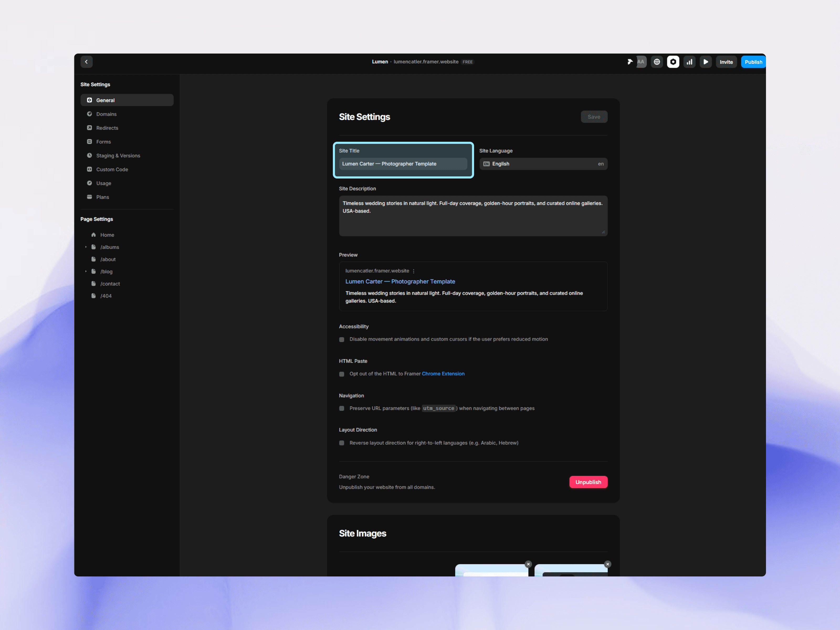Image resolution: width=840 pixels, height=630 pixels.
Task: Enable reduced motion accessibility checkbox
Action: click(x=342, y=339)
